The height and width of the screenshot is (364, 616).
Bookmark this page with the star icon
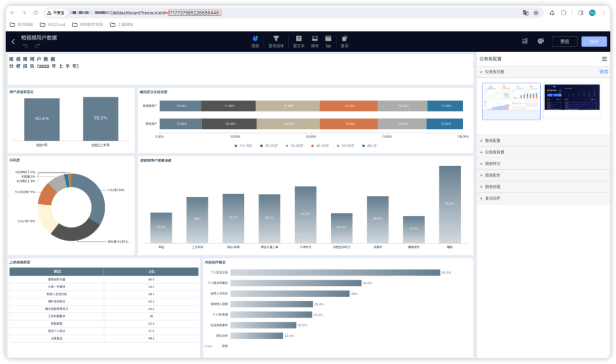536,13
